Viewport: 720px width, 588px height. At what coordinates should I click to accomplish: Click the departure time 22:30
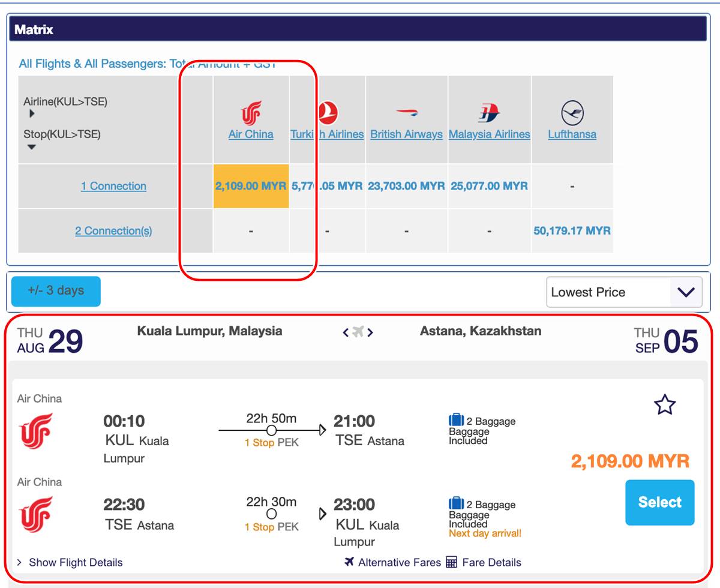coord(124,505)
